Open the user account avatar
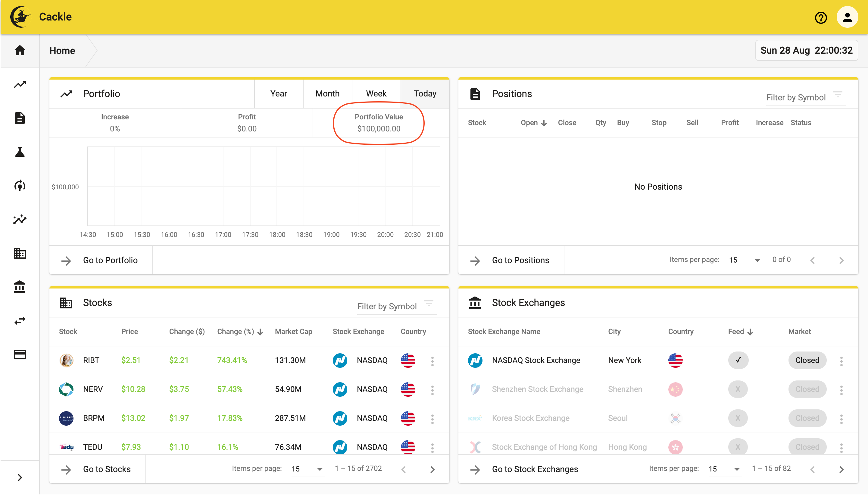The width and height of the screenshot is (868, 495). coord(847,17)
